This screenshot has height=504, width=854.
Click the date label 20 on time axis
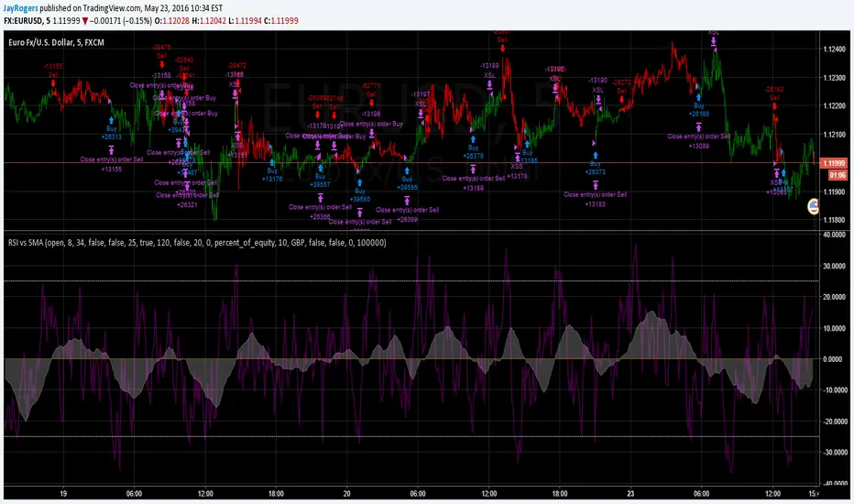click(x=347, y=494)
